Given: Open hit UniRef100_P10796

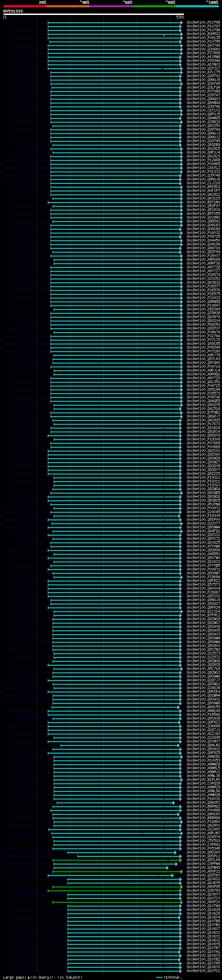Looking at the screenshot, I should [x=203, y=30].
